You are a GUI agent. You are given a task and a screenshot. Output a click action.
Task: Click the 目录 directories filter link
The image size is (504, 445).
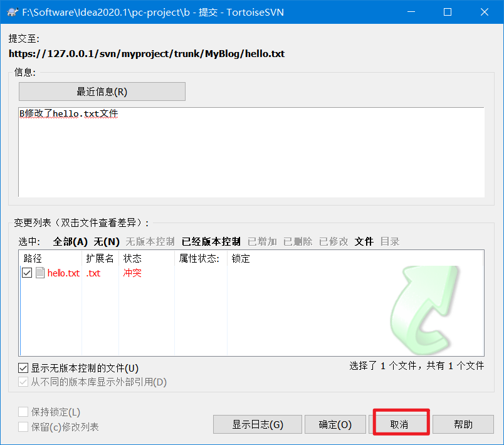tap(389, 241)
